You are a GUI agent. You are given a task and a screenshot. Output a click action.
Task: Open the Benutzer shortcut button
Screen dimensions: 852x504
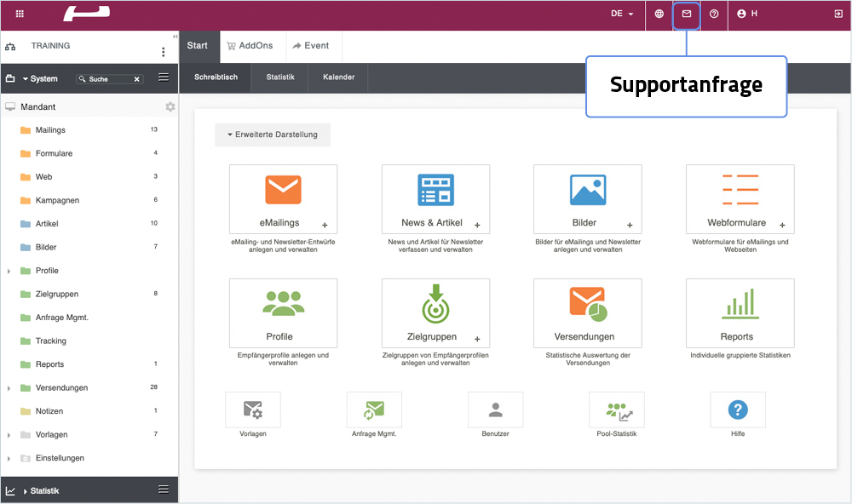point(495,410)
